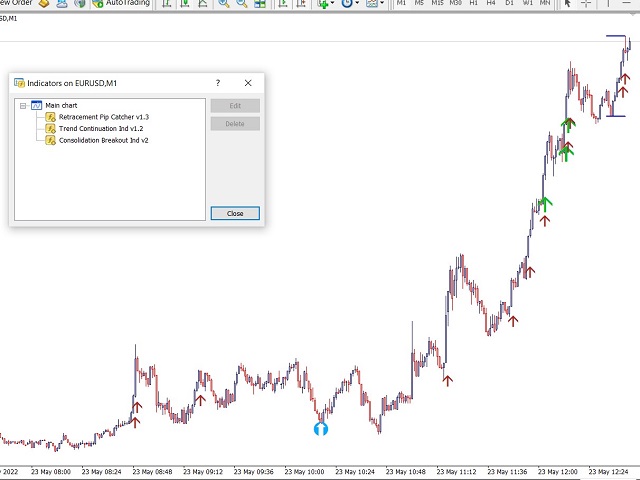The image size is (640, 480).
Task: Click the shield icon left of AutoTrading
Action: (80, 4)
